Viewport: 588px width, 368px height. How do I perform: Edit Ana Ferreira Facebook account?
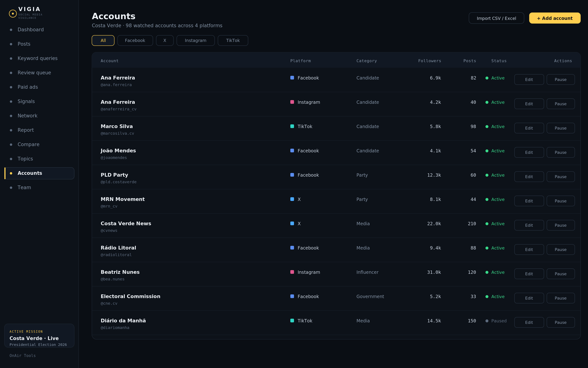pos(529,80)
